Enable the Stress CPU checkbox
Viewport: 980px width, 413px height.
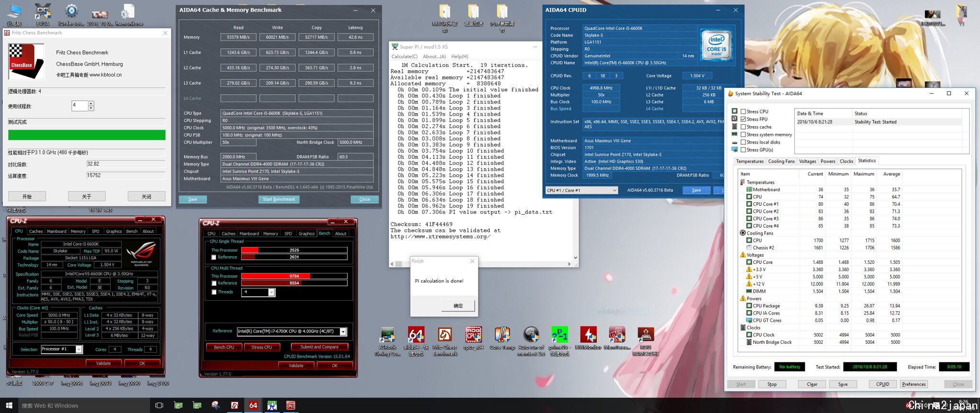[743, 111]
